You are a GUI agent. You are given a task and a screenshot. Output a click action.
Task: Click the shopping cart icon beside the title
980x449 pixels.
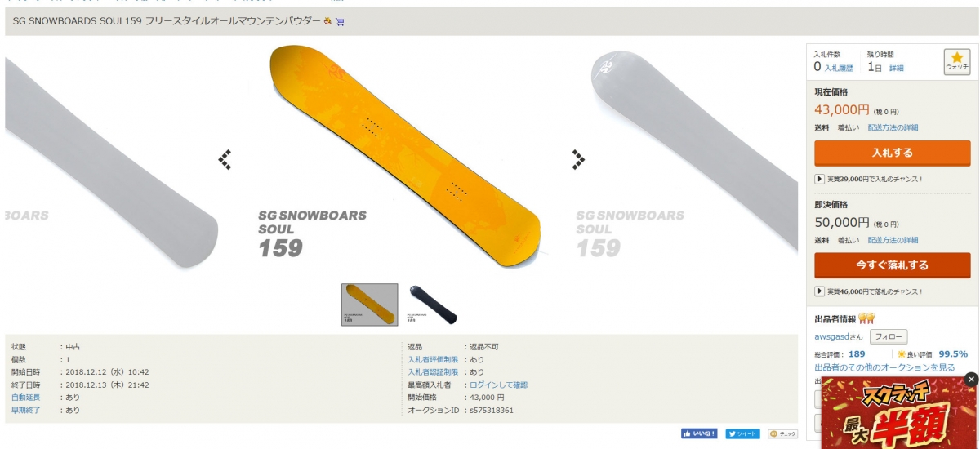340,21
